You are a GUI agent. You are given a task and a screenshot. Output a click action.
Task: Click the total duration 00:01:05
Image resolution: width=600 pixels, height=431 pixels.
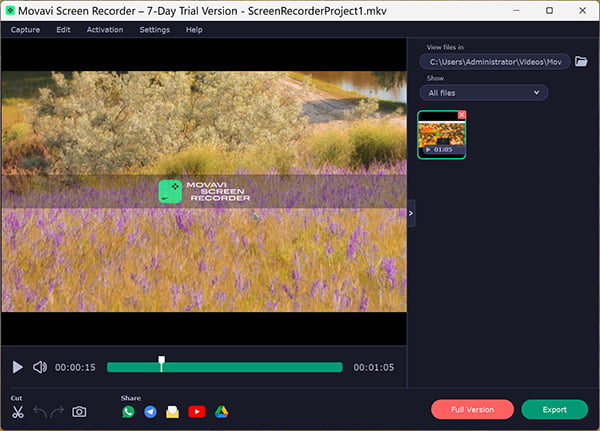(x=373, y=367)
